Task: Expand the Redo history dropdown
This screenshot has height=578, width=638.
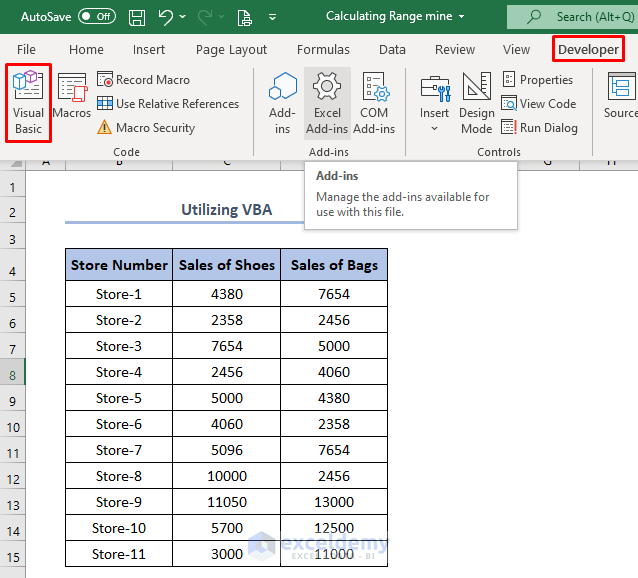Action: (221, 17)
